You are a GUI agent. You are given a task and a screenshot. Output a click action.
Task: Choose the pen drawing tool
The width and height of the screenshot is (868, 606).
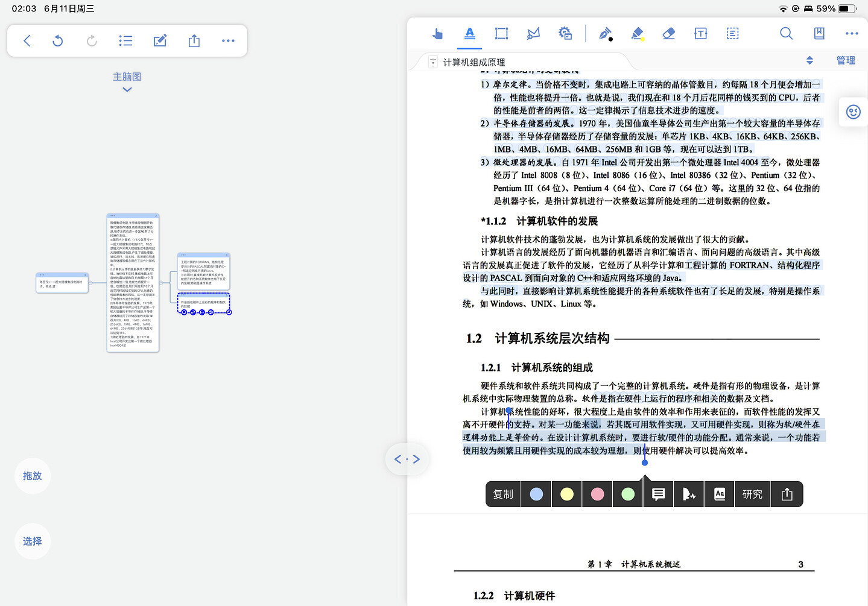605,34
